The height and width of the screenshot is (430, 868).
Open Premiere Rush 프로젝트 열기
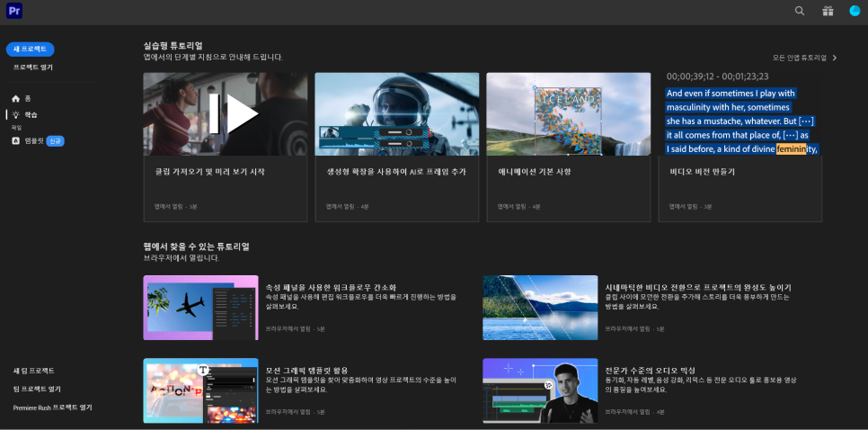(53, 408)
